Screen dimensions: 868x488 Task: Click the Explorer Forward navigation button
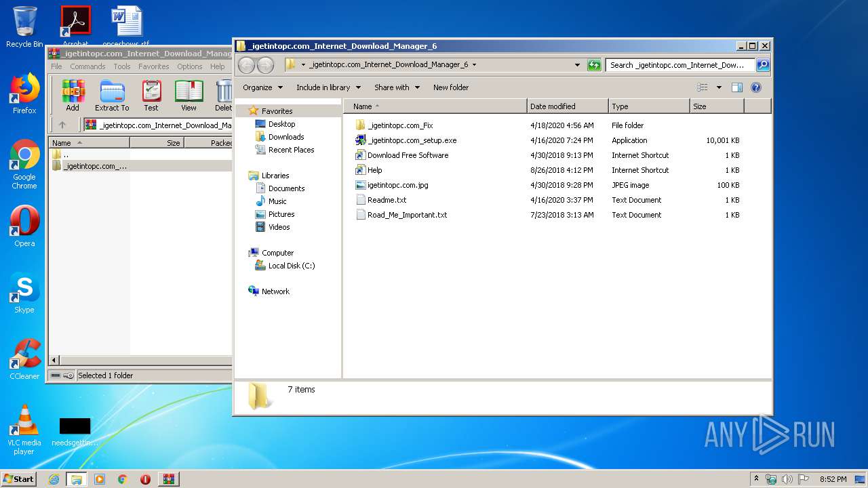pyautogui.click(x=265, y=65)
